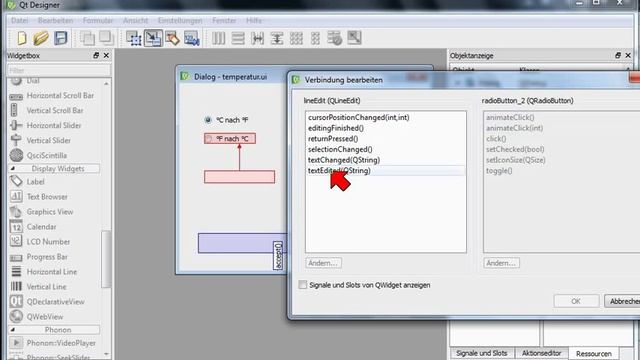
Task: Click Abbrechen in connection dialog
Action: click(622, 301)
